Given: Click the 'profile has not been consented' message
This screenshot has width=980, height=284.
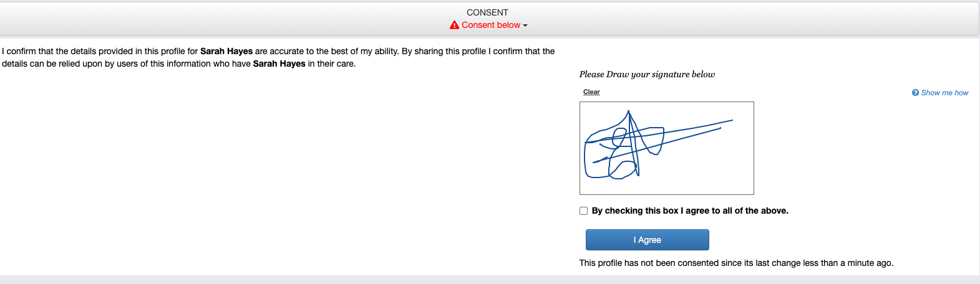Looking at the screenshot, I should pos(736,263).
